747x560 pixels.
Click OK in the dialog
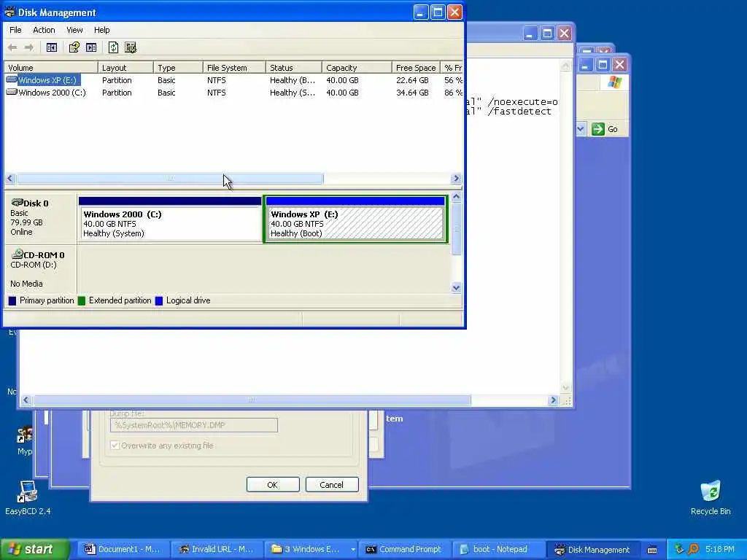[x=273, y=485]
